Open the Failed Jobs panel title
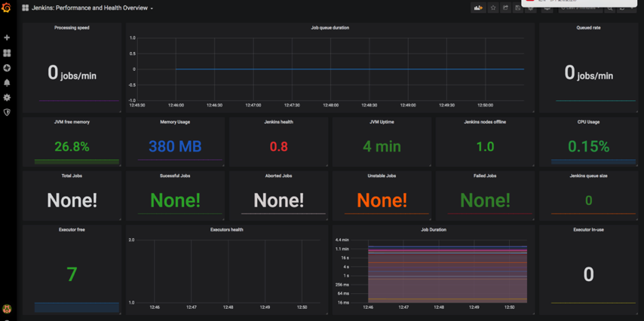This screenshot has width=644, height=321. click(485, 176)
